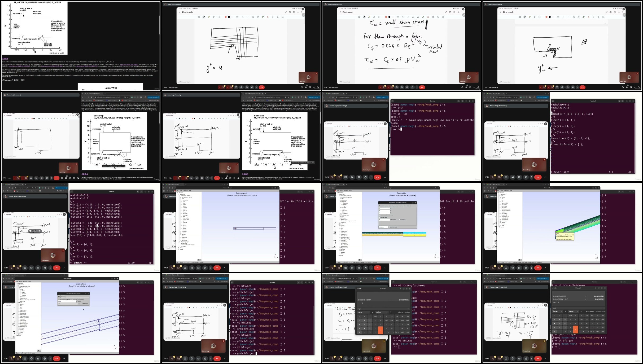Select the Translate tab in Elementary Operation Context
643x364 pixels.
click(x=381, y=206)
